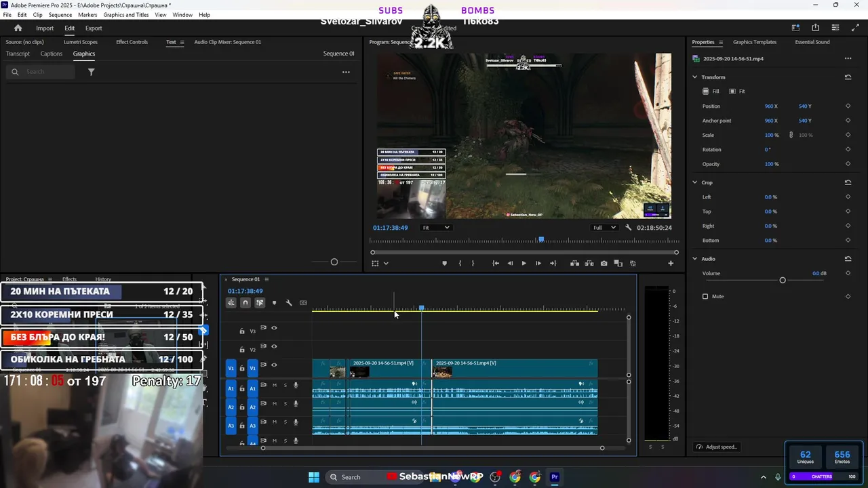Open the Text panel menu icon
Viewport: 868px width, 488px height.
(x=182, y=42)
